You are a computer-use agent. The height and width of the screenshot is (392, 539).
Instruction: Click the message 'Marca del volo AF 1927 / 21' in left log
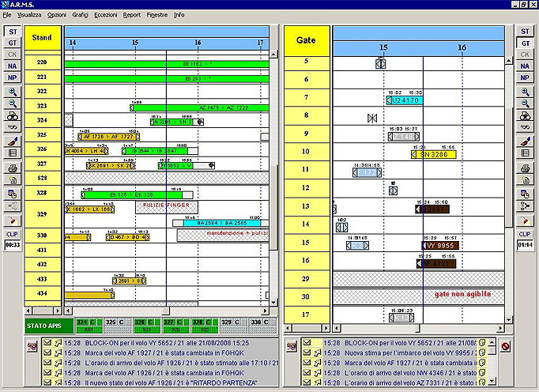pyautogui.click(x=164, y=352)
